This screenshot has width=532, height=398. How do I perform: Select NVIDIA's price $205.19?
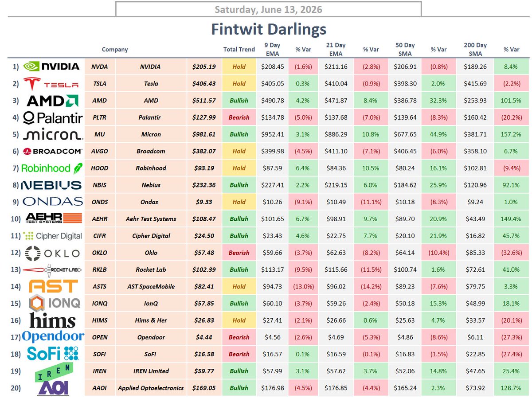click(204, 66)
